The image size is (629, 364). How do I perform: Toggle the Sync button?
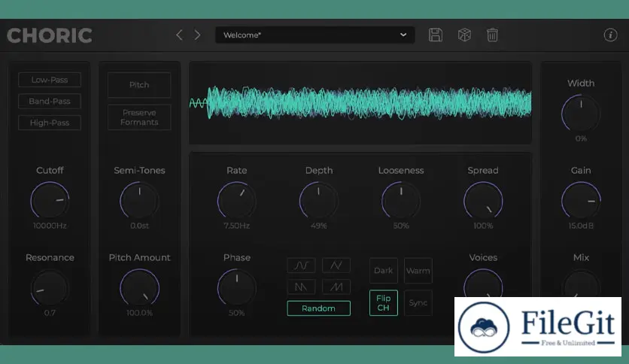click(x=418, y=302)
